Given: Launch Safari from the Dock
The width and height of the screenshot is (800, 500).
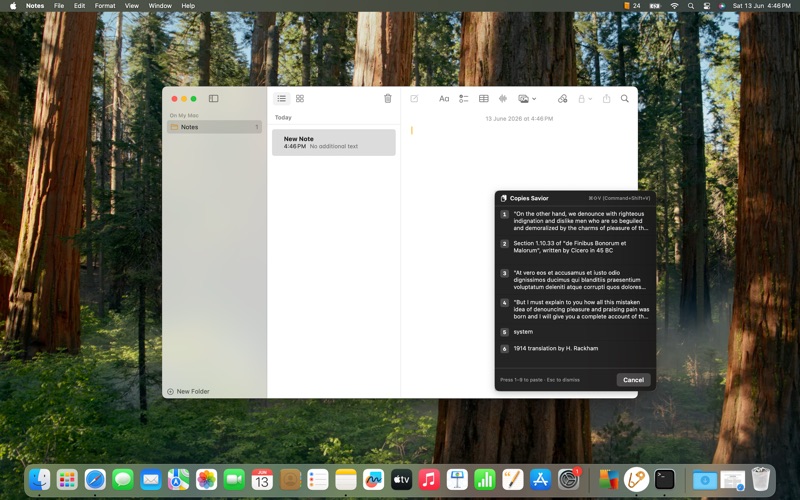Looking at the screenshot, I should point(95,480).
